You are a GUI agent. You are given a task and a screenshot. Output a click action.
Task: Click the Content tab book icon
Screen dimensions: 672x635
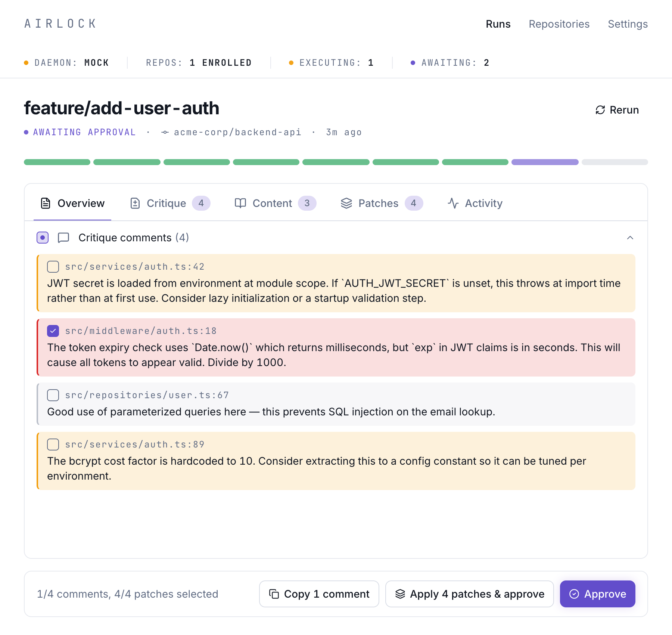[240, 203]
